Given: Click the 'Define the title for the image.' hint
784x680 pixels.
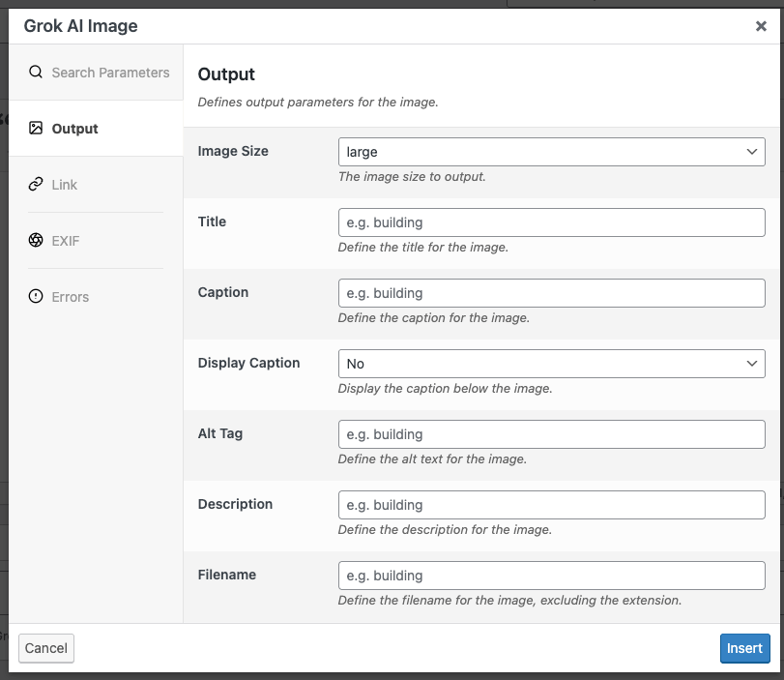Looking at the screenshot, I should [423, 248].
